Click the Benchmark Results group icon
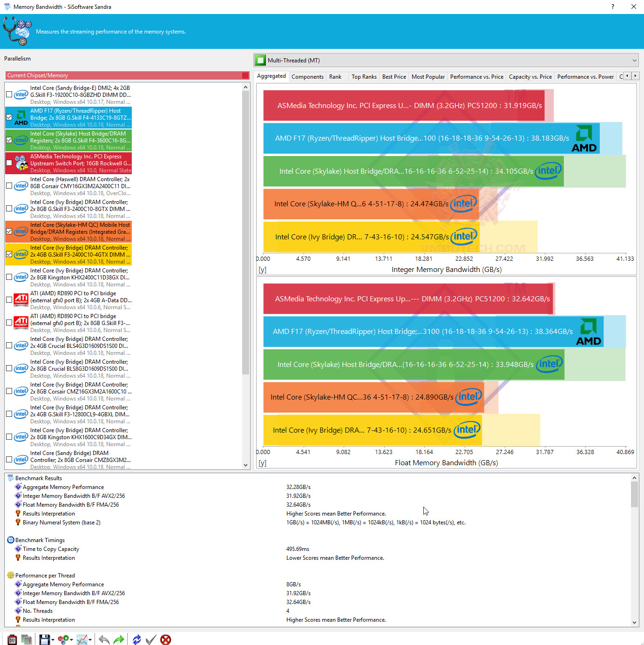This screenshot has width=644, height=645. click(x=11, y=478)
